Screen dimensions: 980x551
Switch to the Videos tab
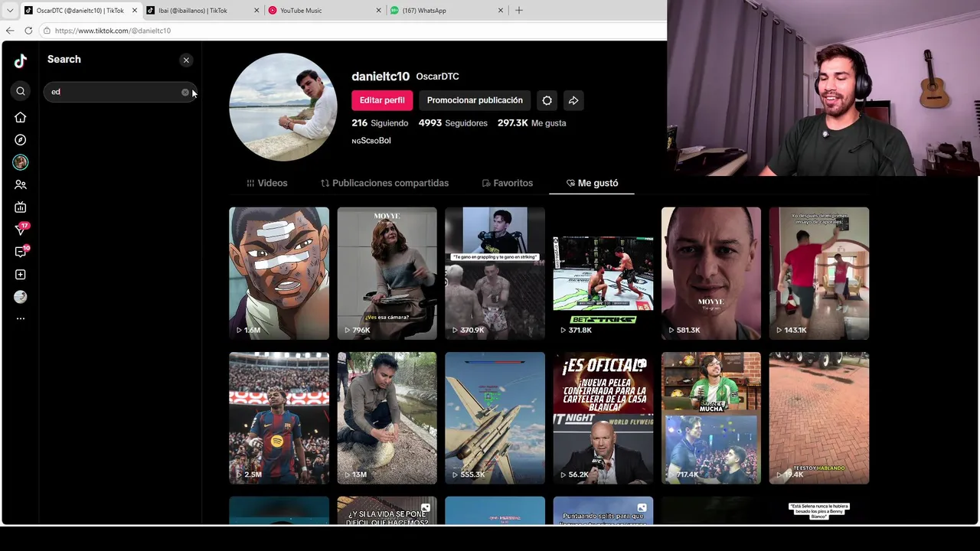267,183
